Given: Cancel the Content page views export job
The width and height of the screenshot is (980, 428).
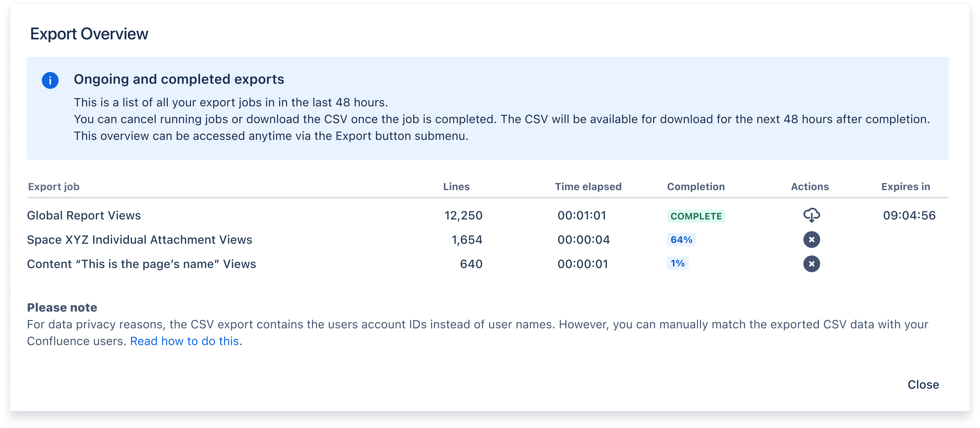Looking at the screenshot, I should pos(811,264).
